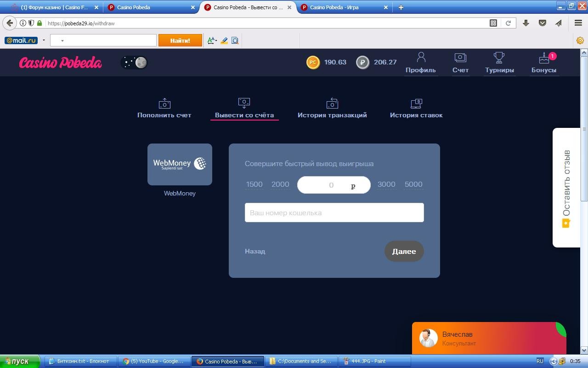Expand the Mail.ru search field suggestions dropdown
This screenshot has width=588, height=368.
[62, 40]
